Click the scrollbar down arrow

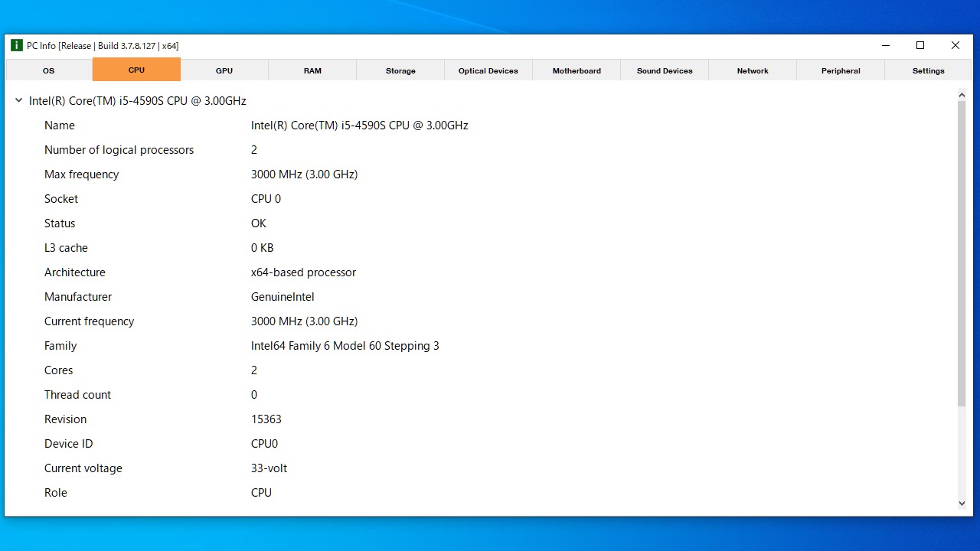point(962,504)
